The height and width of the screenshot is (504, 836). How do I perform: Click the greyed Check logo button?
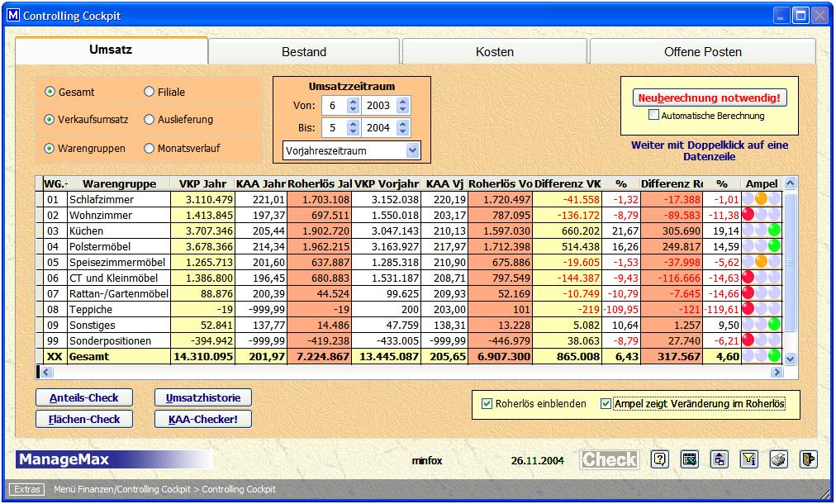(x=609, y=460)
